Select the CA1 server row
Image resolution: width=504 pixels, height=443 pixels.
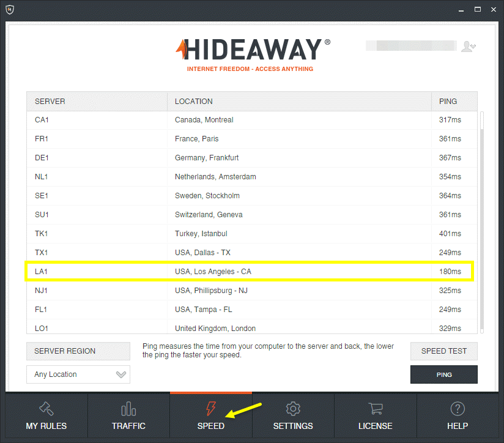tap(251, 120)
